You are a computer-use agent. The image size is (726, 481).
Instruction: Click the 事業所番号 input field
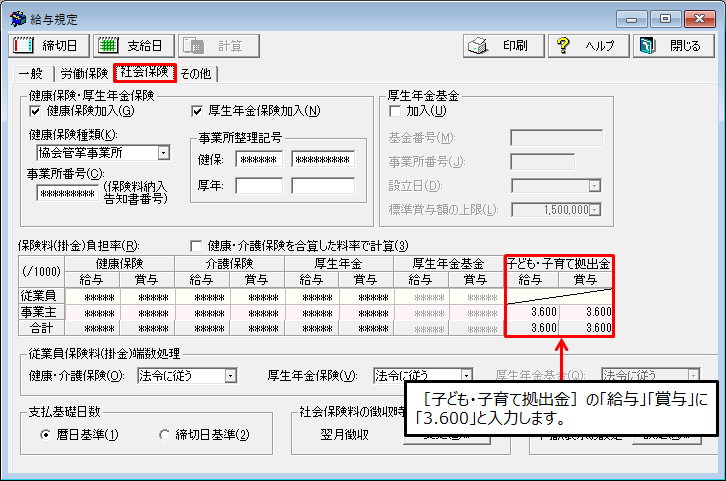[x=69, y=193]
